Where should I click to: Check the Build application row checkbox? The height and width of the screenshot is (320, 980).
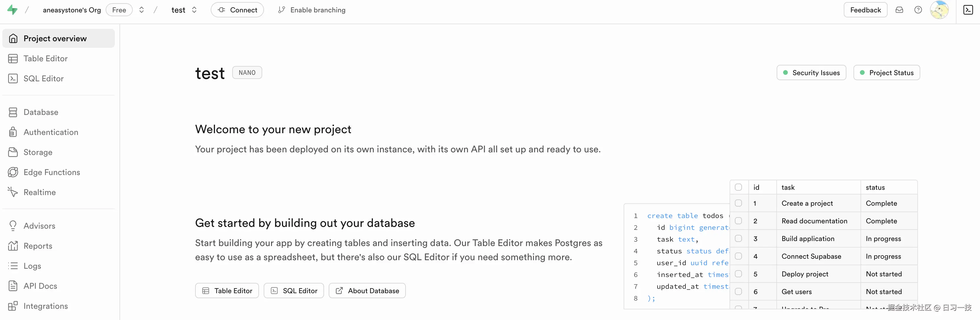pyautogui.click(x=739, y=238)
